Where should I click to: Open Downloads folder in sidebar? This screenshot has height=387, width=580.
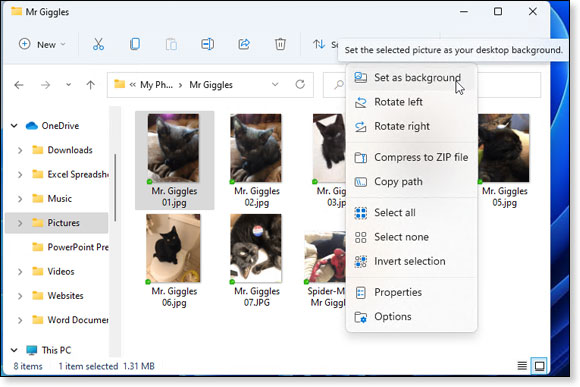[x=62, y=150]
